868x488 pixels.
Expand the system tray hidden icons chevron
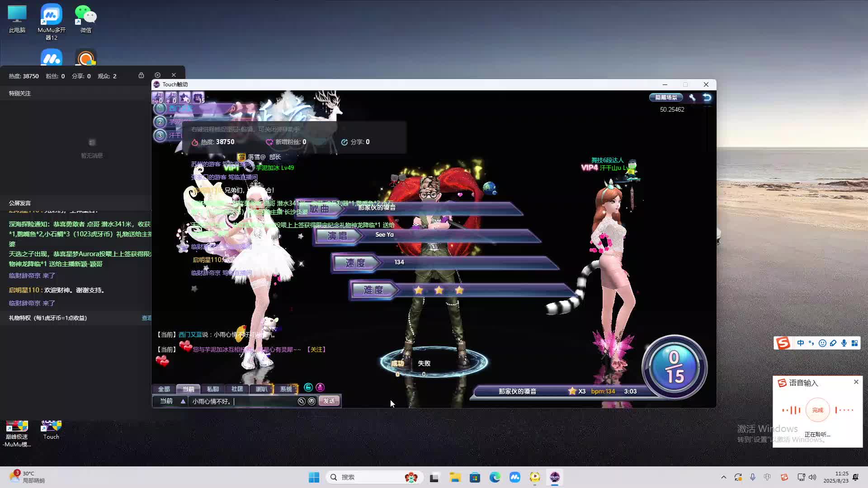pos(723,477)
